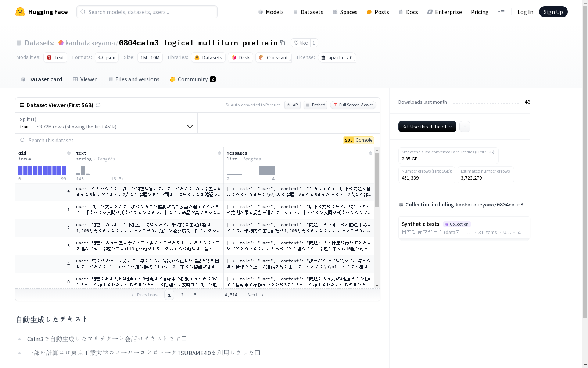This screenshot has height=368, width=588.
Task: Switch to the Viewer tab
Action: click(85, 79)
